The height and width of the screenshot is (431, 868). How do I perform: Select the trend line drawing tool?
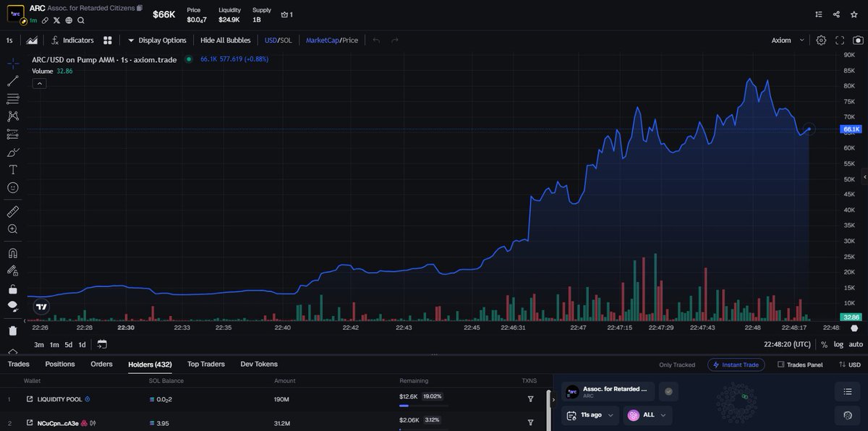click(x=13, y=81)
